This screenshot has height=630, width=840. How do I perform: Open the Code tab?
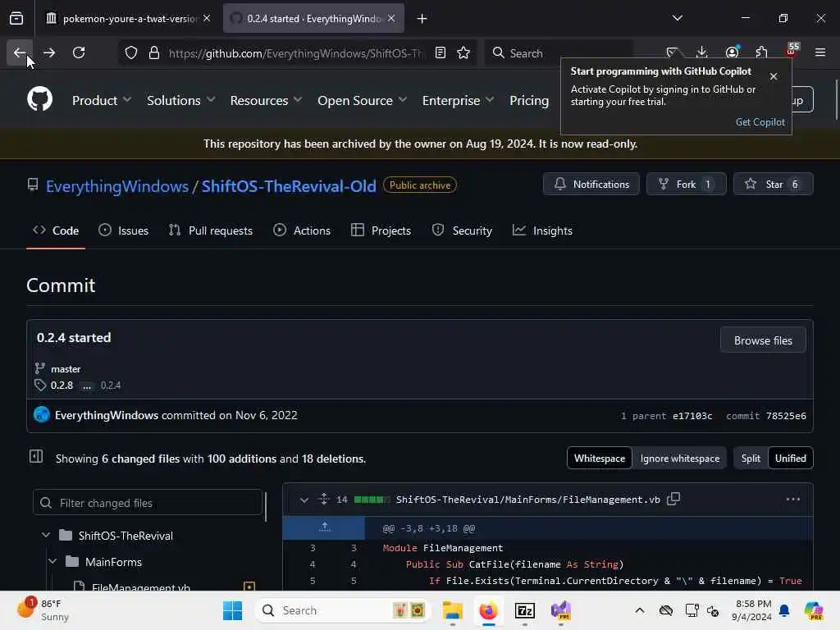56,231
